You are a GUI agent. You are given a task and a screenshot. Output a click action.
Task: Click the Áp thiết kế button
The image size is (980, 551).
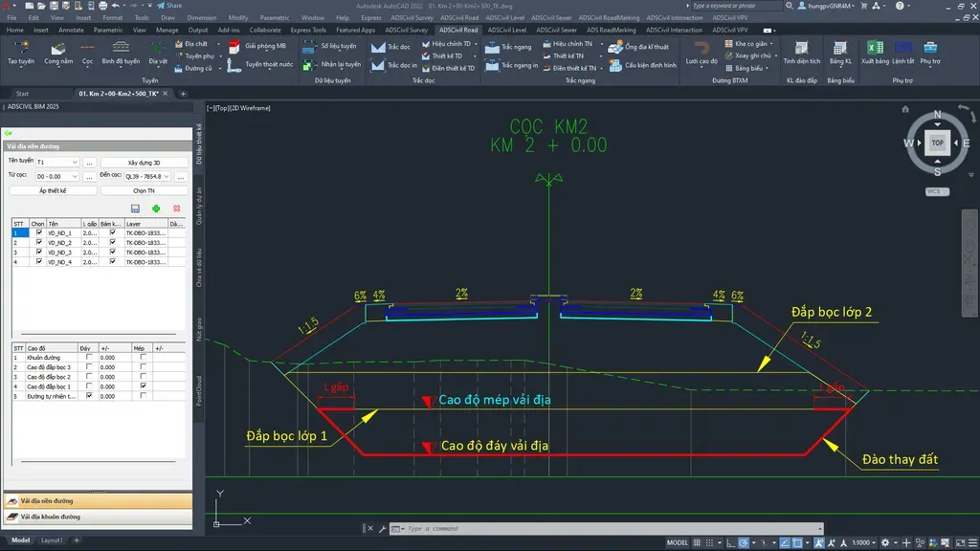(x=53, y=189)
